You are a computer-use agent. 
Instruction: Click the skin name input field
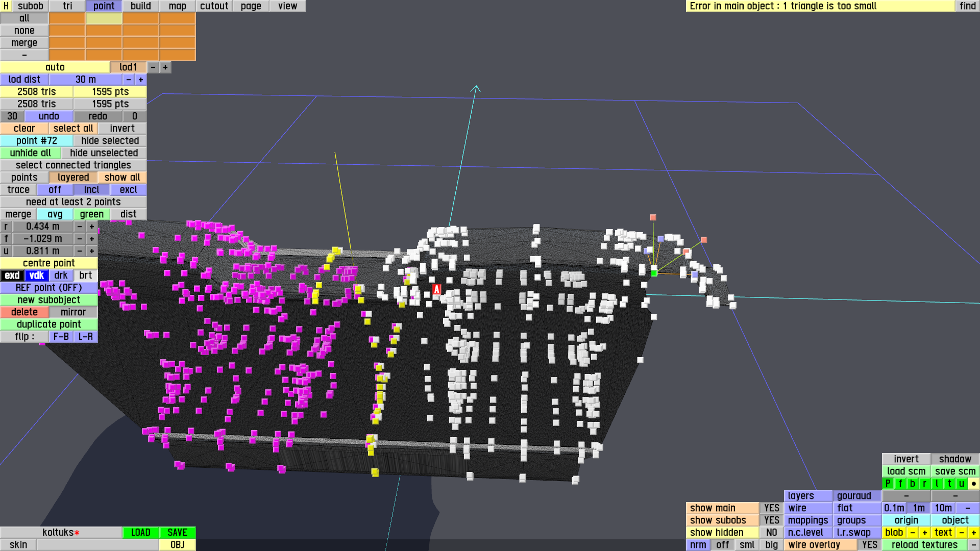point(97,545)
